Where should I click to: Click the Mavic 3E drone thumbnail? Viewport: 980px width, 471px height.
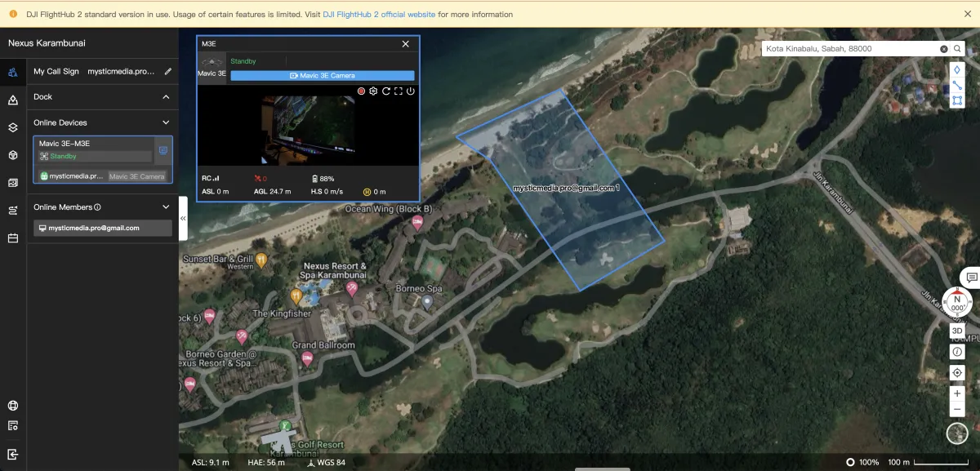(212, 61)
